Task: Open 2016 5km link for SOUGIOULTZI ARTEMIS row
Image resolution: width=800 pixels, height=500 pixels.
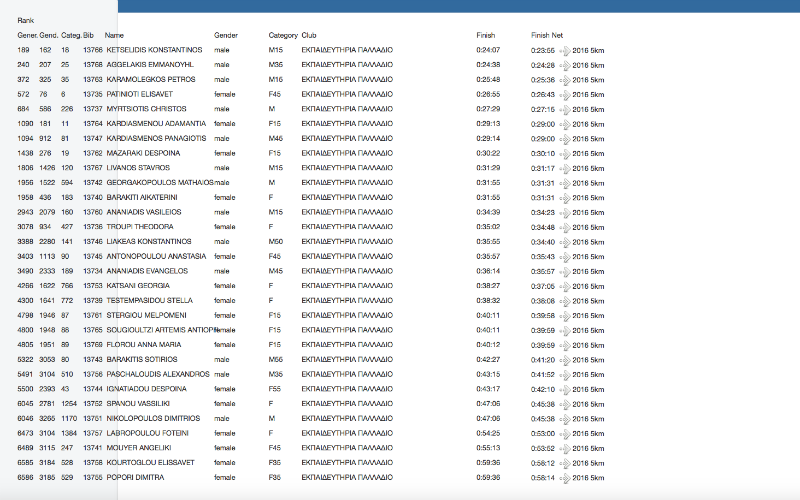Action: pos(588,331)
